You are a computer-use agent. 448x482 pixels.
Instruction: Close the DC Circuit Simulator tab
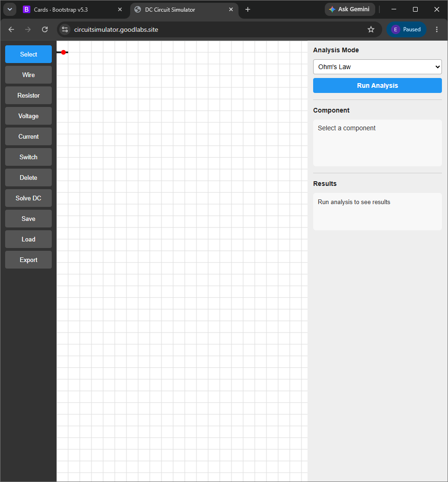[231, 9]
